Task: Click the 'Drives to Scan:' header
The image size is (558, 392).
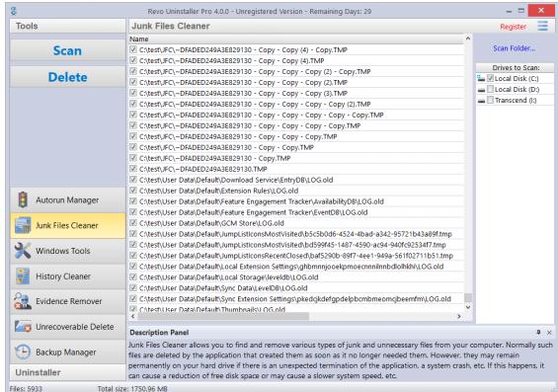Action: [516, 67]
